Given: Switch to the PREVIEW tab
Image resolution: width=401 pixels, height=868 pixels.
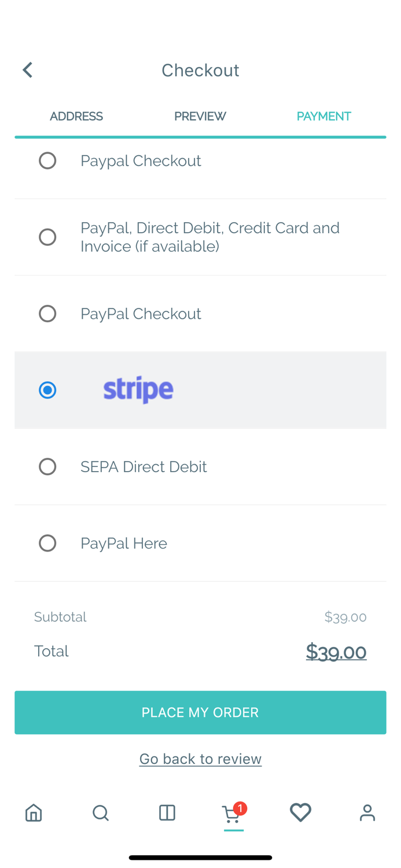Looking at the screenshot, I should coord(200,116).
